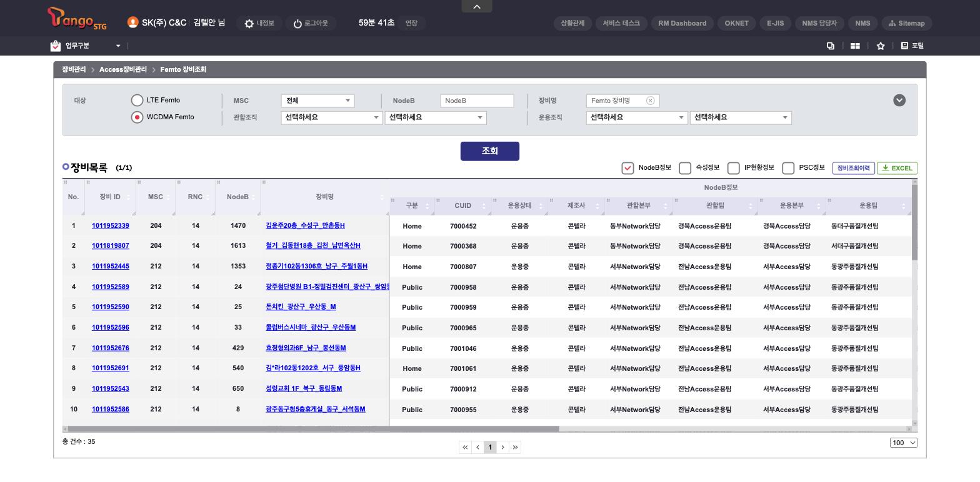Open the 포털 portal link

[x=912, y=46]
